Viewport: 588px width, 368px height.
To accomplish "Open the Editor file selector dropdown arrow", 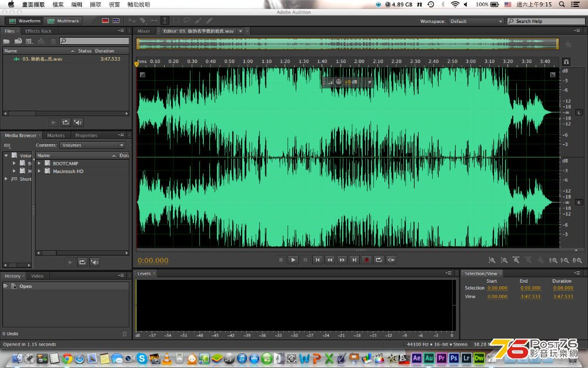I will 240,31.
